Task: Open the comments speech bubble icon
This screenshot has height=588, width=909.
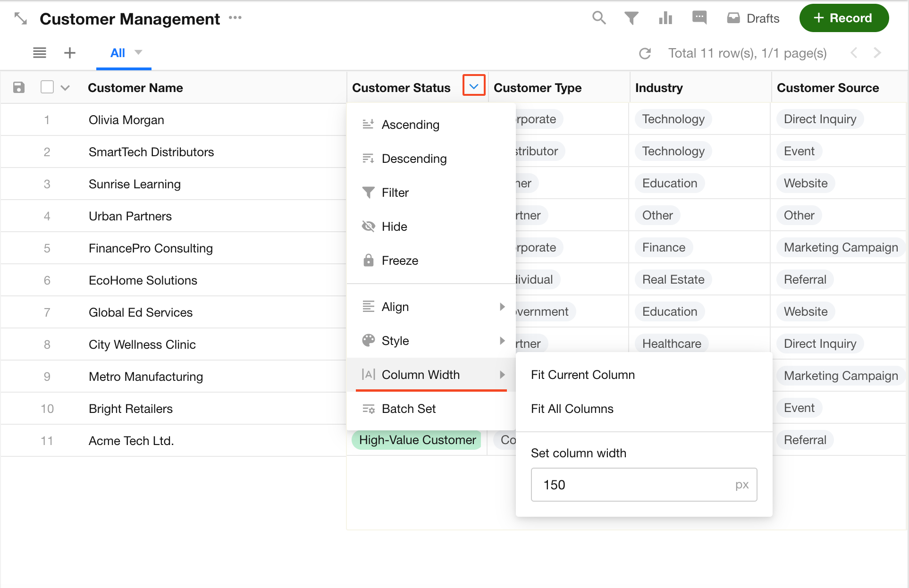Action: 699,18
